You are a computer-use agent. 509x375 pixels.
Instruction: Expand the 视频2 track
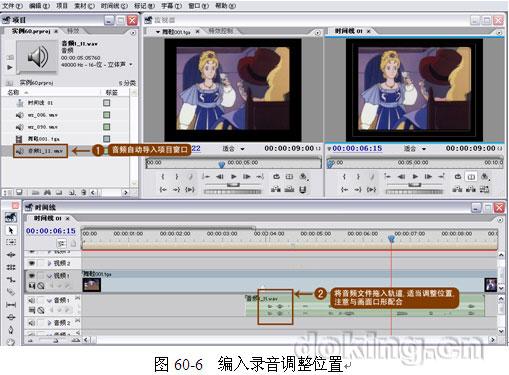pos(50,263)
